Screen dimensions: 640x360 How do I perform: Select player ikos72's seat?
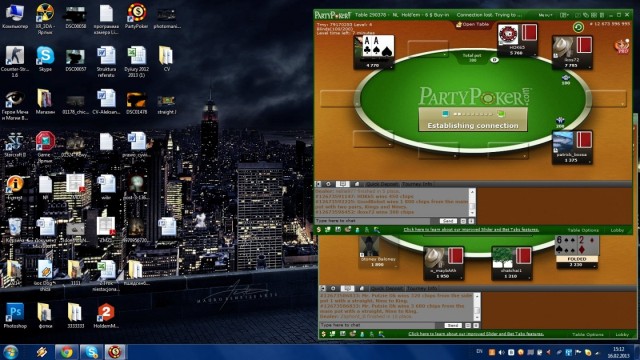572,52
